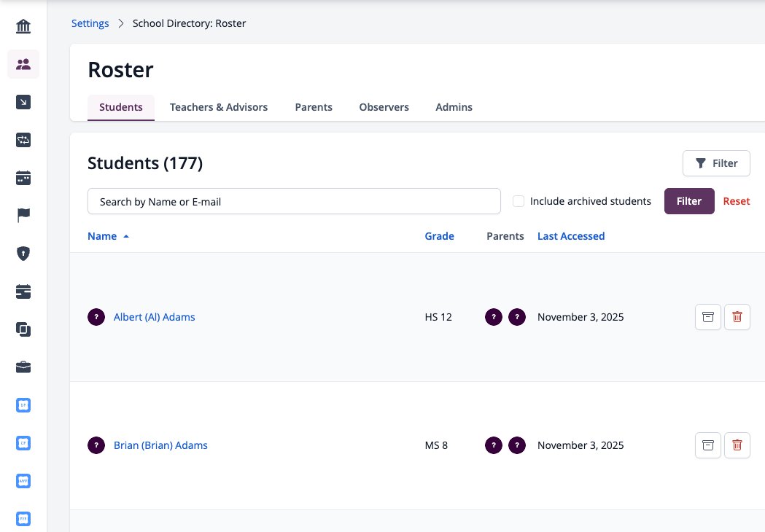765x532 pixels.
Task: Go back to Settings breadcrumb link
Action: click(x=90, y=23)
